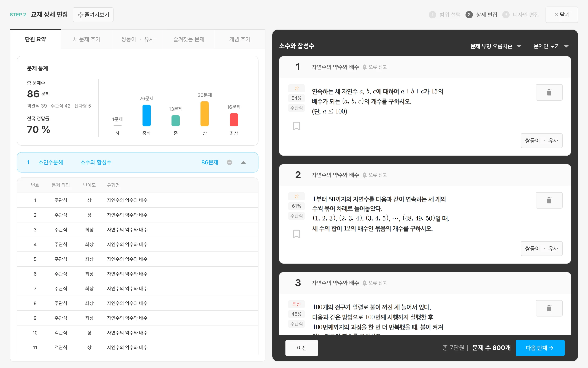Open the 즐겨찾는 문제 tab

(x=189, y=39)
